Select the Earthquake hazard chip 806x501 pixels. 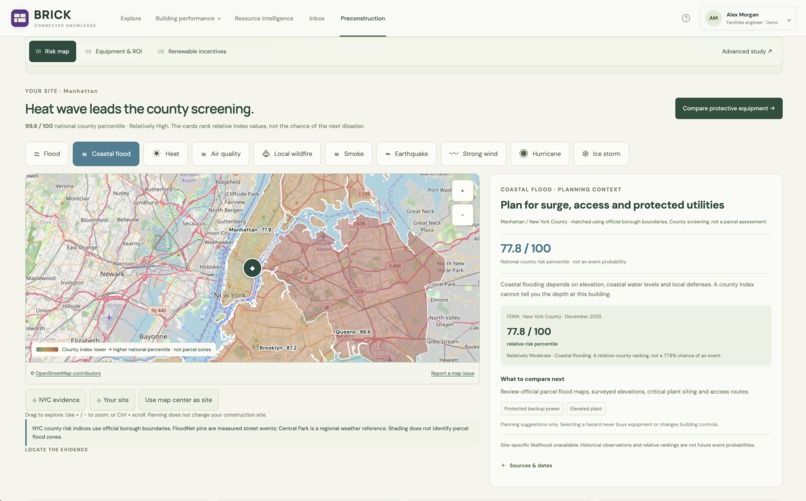tap(406, 154)
